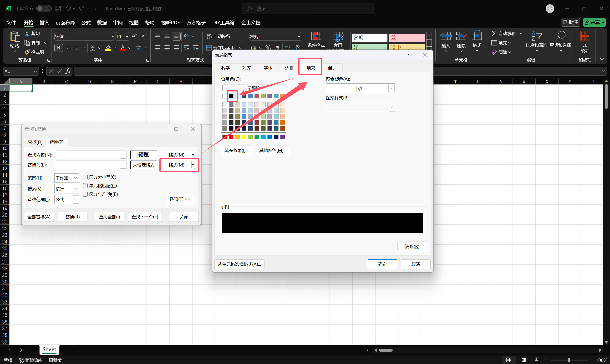Click 从单元格选择格式 button

pos(239,264)
